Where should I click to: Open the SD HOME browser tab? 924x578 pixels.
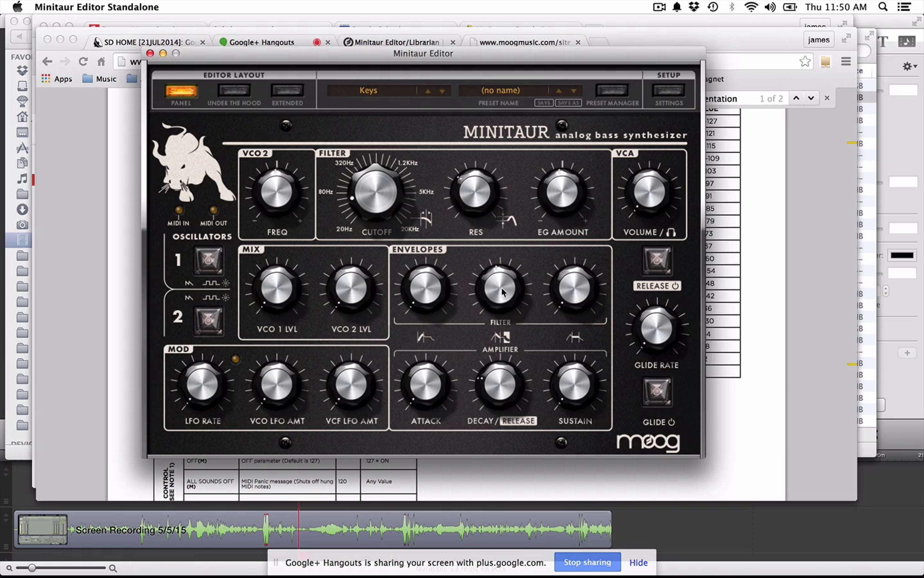click(x=149, y=42)
